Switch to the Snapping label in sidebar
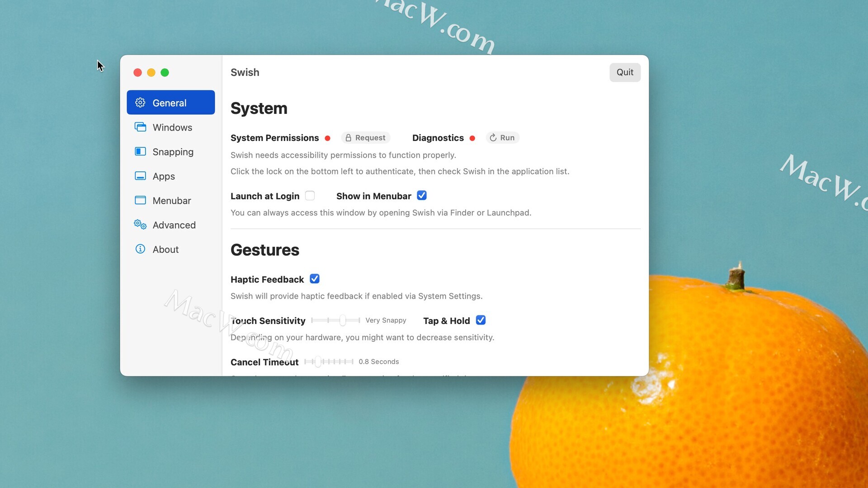The width and height of the screenshot is (868, 488). click(x=173, y=152)
